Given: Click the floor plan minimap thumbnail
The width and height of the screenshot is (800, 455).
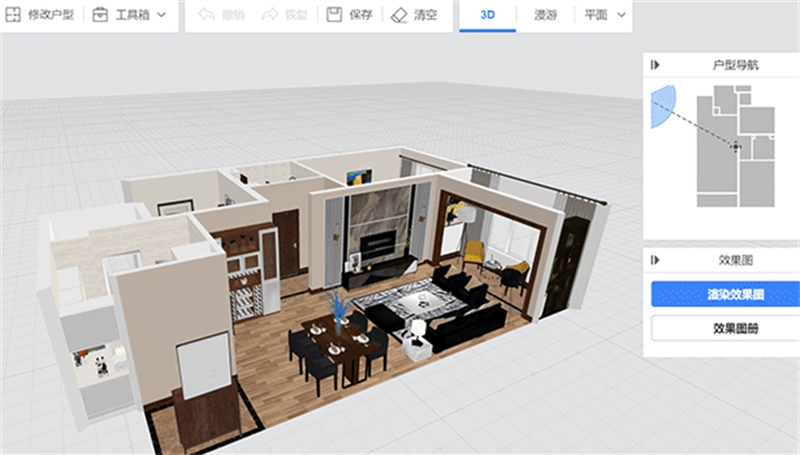Looking at the screenshot, I should tap(736, 146).
